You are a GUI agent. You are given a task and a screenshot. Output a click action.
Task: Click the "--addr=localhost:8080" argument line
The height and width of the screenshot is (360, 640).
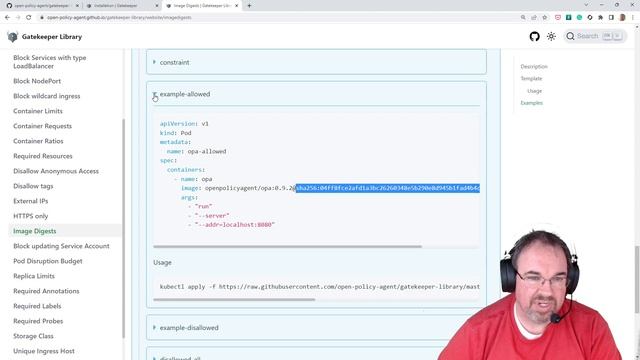click(231, 225)
